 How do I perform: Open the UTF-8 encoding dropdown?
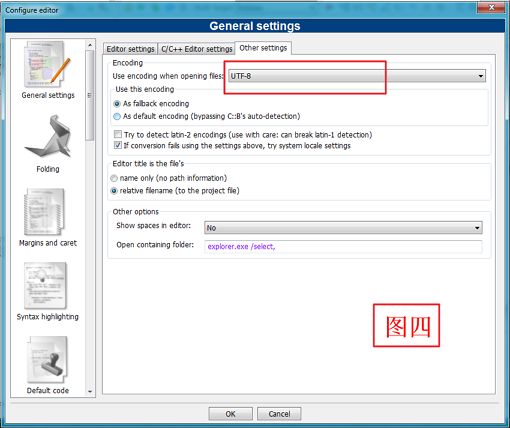click(x=357, y=76)
